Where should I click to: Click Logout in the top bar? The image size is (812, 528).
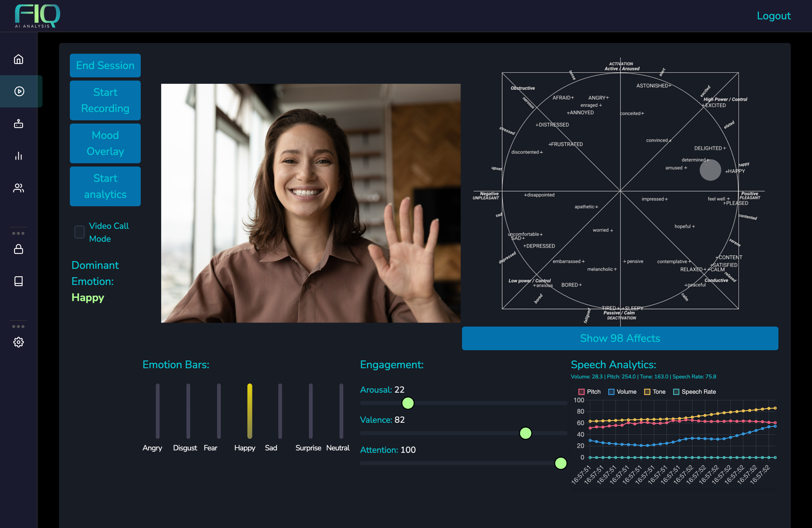tap(773, 16)
